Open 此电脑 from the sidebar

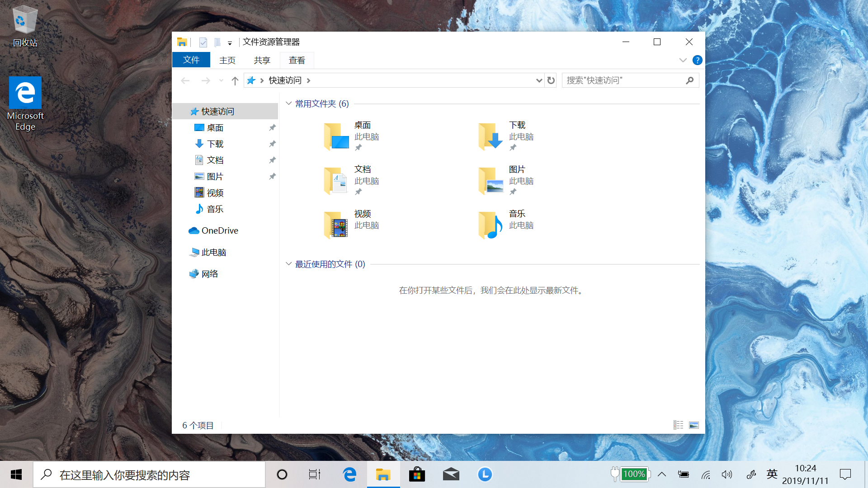pyautogui.click(x=213, y=252)
